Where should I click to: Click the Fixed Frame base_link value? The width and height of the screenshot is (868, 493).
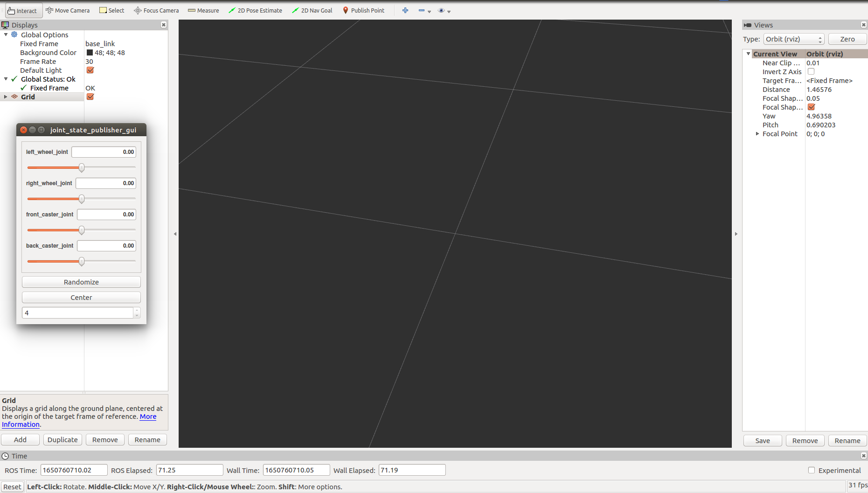click(x=100, y=43)
